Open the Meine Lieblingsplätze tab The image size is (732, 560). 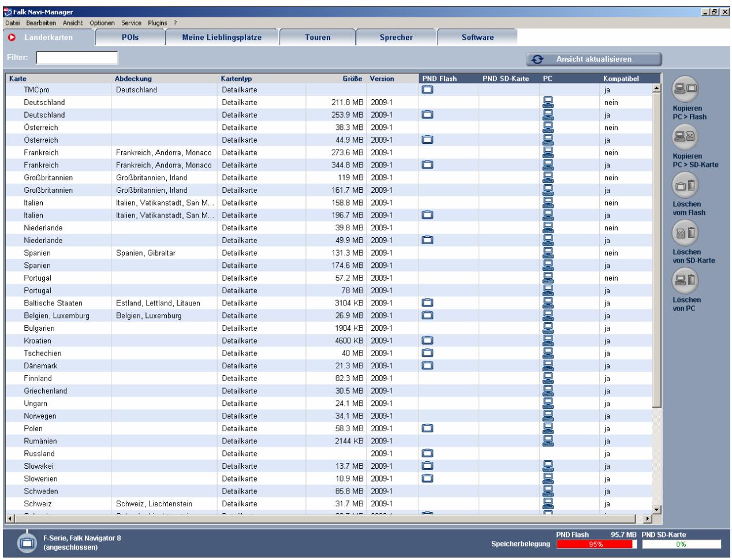pos(222,38)
